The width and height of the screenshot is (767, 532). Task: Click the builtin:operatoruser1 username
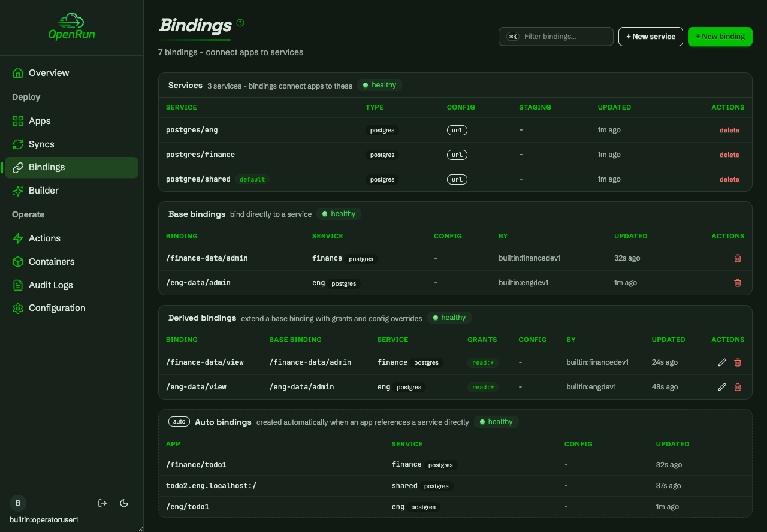[44, 520]
